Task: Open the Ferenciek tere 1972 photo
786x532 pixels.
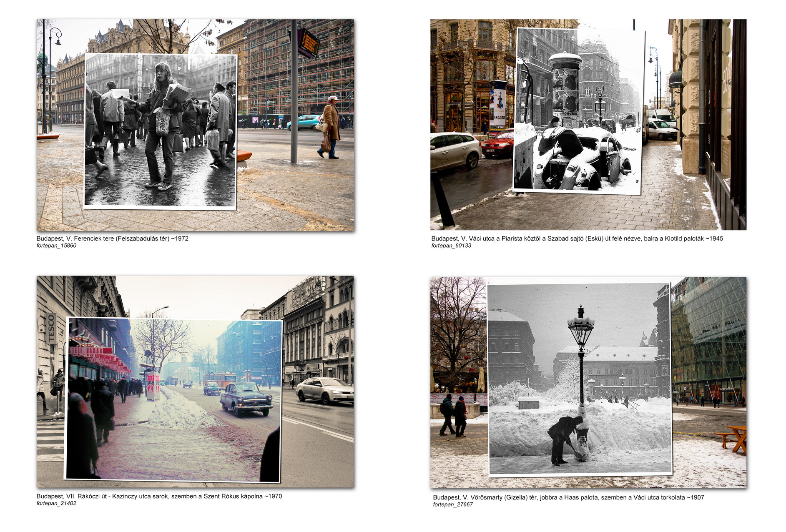Action: (195, 125)
